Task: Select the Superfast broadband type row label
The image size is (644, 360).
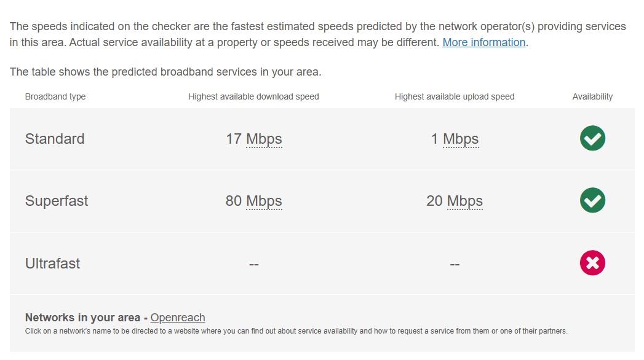Action: pyautogui.click(x=56, y=201)
